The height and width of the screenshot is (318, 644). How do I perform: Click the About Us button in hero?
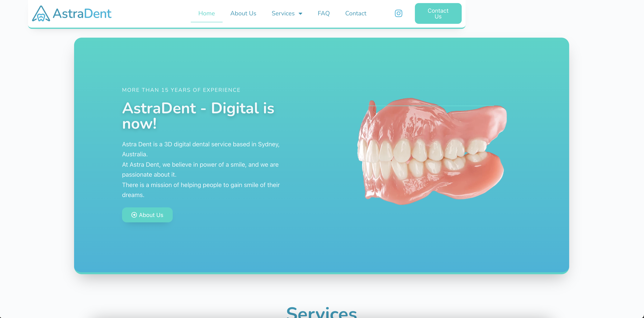(147, 215)
